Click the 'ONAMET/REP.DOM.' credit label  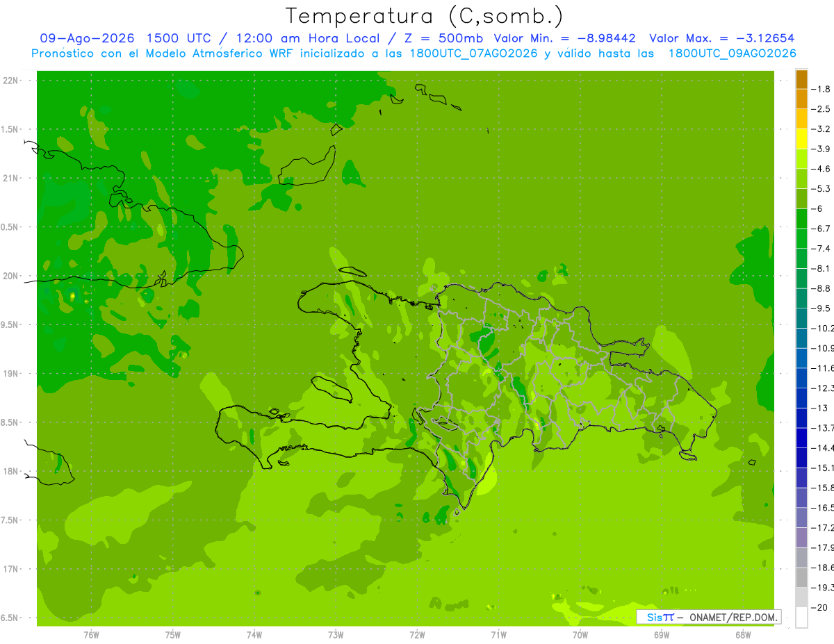734,617
